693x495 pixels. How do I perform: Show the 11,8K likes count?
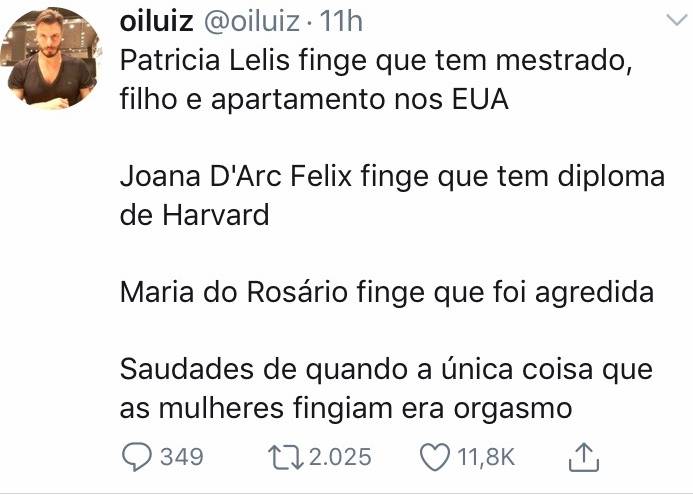[486, 457]
